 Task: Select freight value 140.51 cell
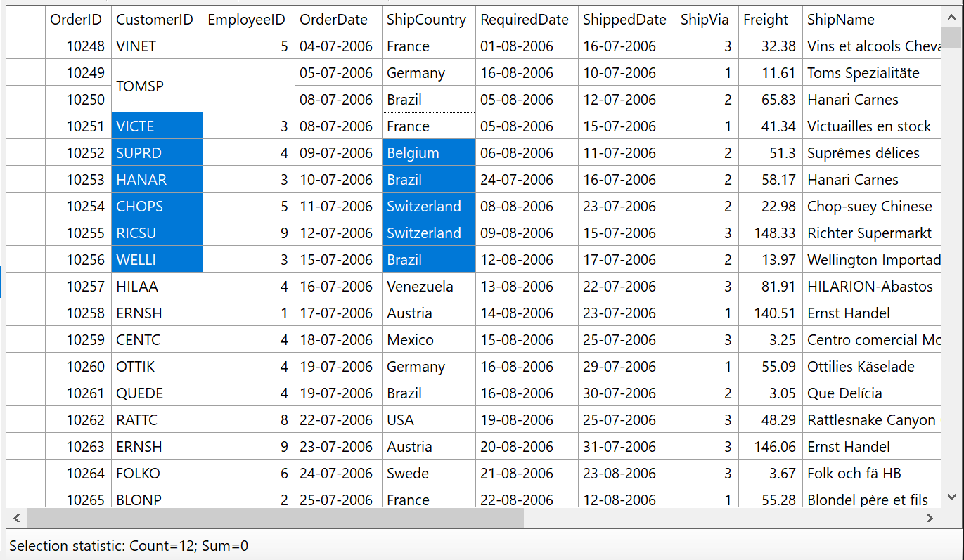(x=770, y=313)
